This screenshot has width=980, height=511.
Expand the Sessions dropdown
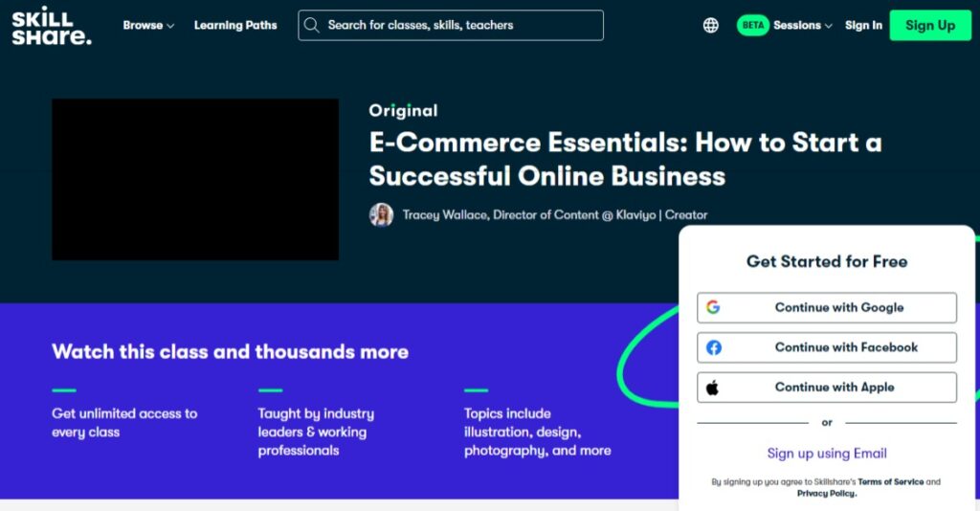coord(803,26)
